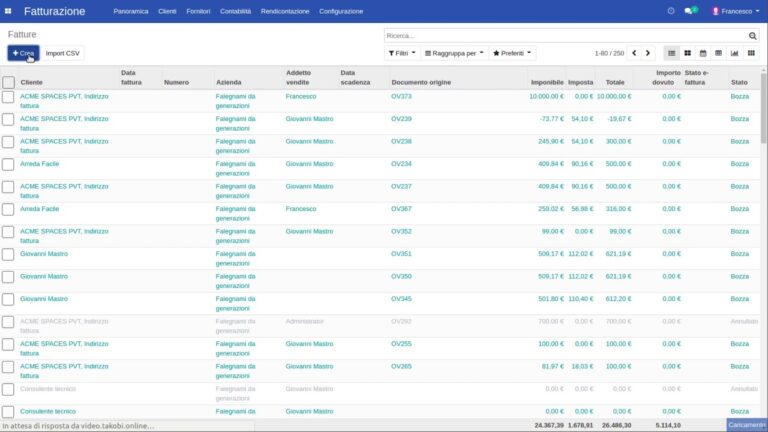Click the 10.000,00 € Imponibile cell
This screenshot has height=432, width=768.
[x=546, y=96]
